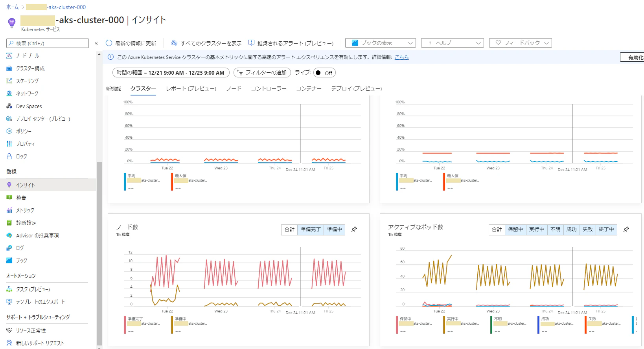The width and height of the screenshot is (644, 349).
Task: Click the ポリシー sidebar icon
Action: pyautogui.click(x=9, y=131)
